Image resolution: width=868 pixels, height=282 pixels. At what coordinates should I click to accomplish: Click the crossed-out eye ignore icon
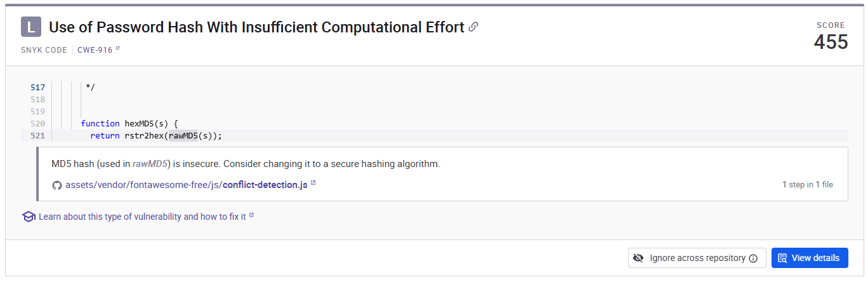[x=638, y=258]
